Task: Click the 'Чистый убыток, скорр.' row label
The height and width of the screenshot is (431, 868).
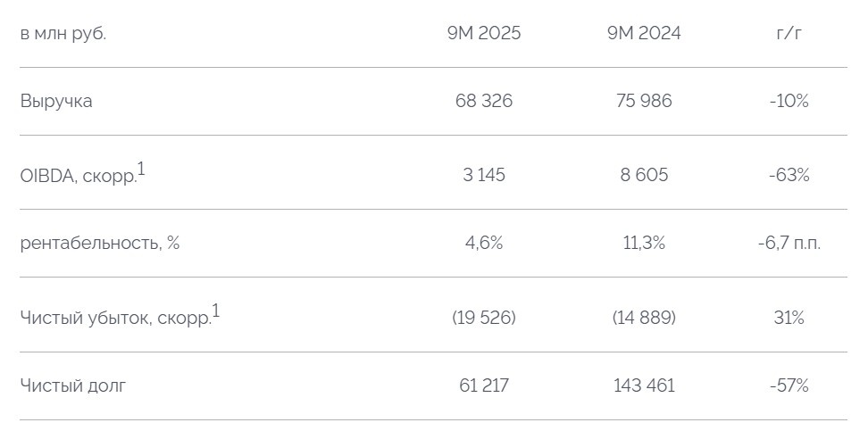Action: coord(115,318)
